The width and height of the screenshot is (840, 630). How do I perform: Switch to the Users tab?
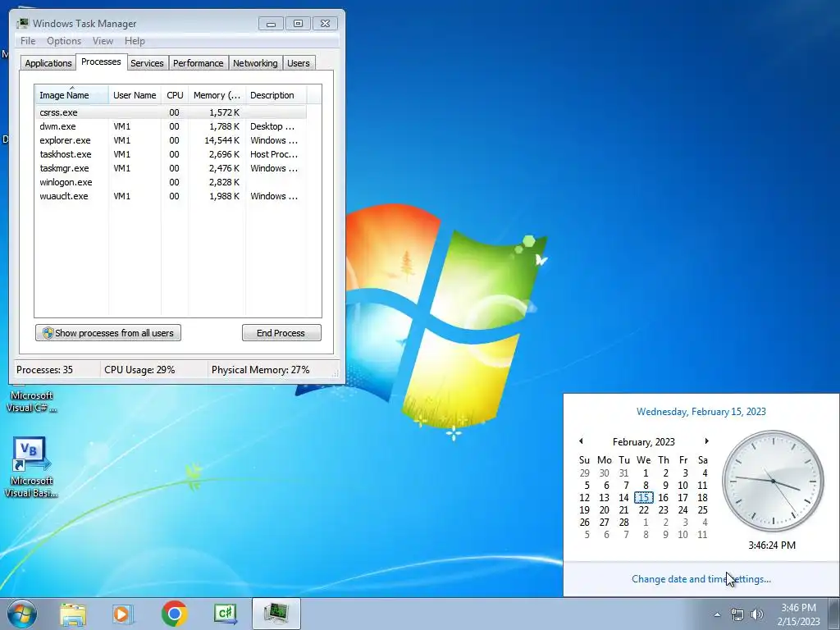pyautogui.click(x=298, y=63)
